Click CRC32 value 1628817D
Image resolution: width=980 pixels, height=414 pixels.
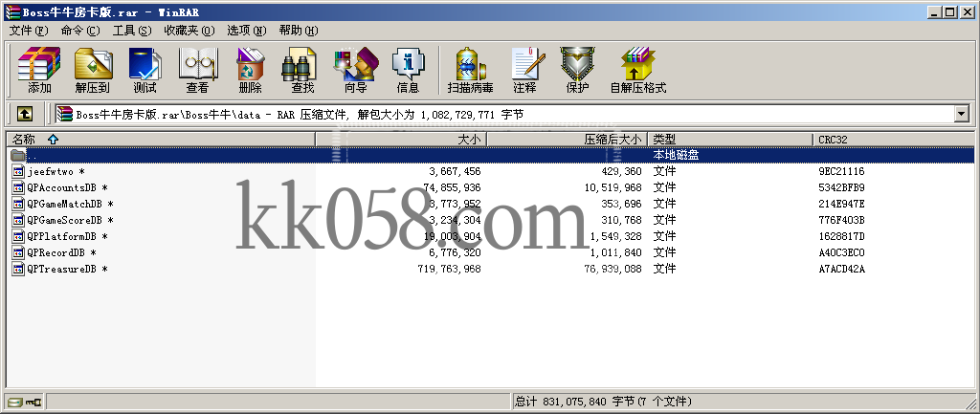[841, 236]
